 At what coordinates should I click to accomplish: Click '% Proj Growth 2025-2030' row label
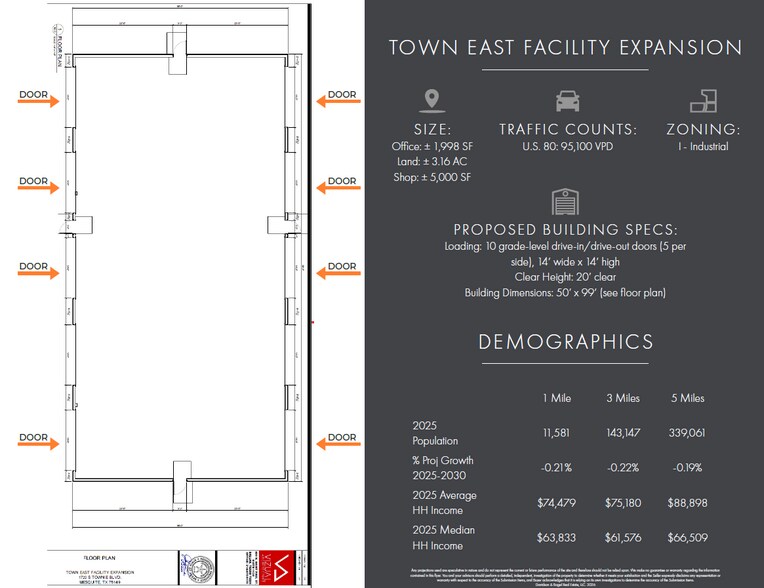(443, 468)
